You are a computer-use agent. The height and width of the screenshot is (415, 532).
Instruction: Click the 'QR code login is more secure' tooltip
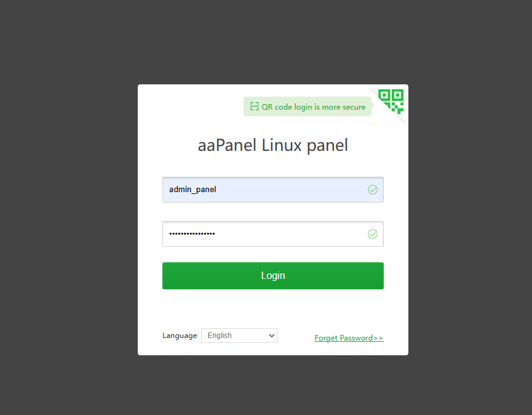(x=308, y=107)
